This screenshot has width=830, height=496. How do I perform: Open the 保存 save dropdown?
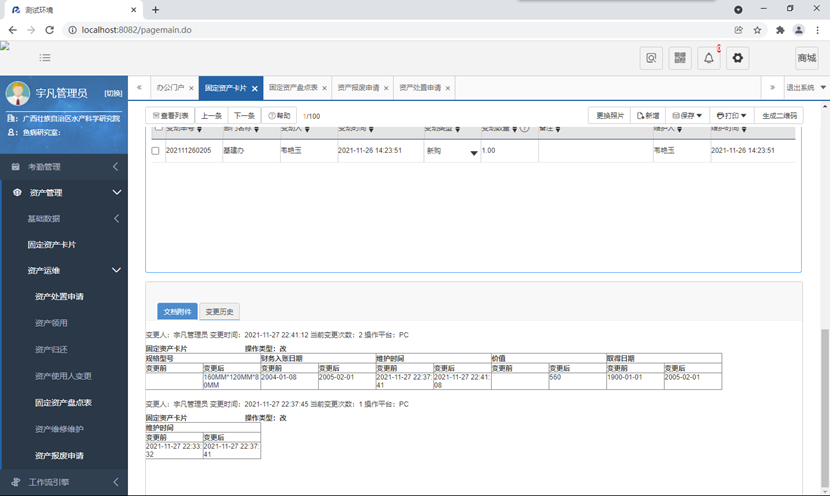[x=687, y=115]
